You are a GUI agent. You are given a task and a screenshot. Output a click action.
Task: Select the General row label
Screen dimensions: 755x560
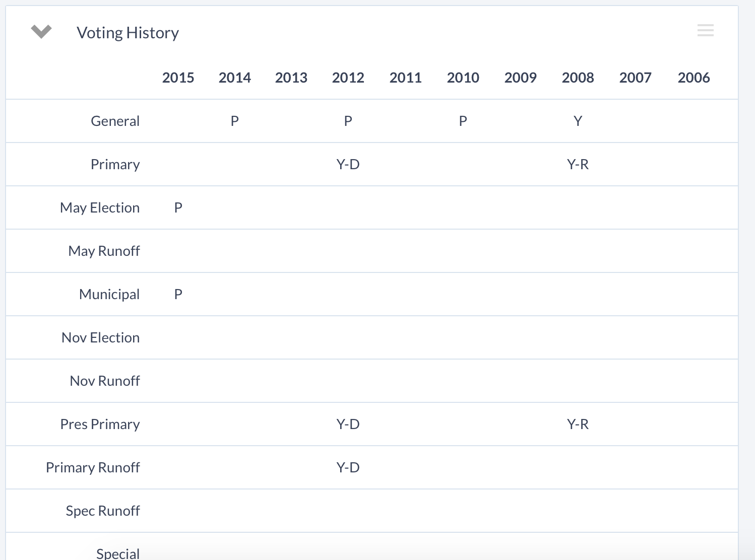115,121
